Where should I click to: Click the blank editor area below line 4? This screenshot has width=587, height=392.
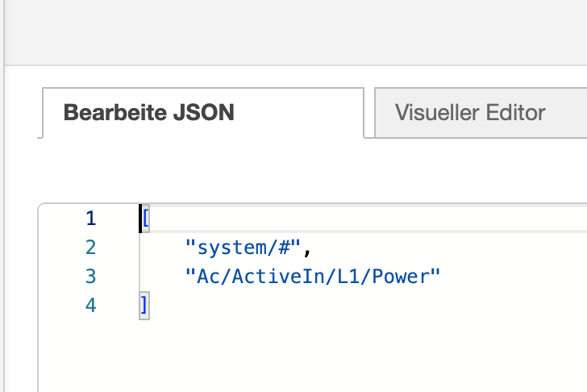[x=313, y=356]
